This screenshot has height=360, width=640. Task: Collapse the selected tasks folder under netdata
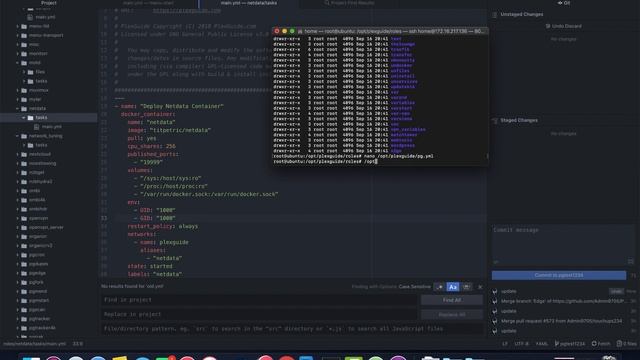[24, 118]
